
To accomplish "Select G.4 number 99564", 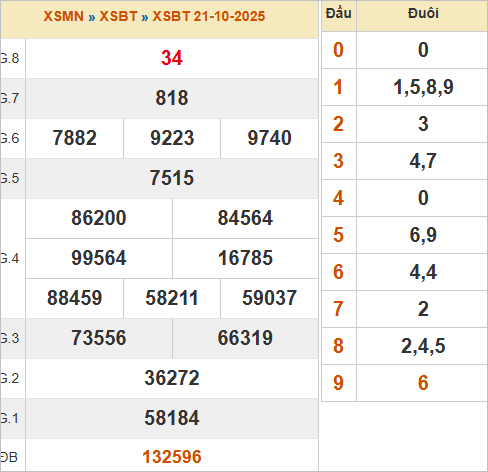I will 99,258.
